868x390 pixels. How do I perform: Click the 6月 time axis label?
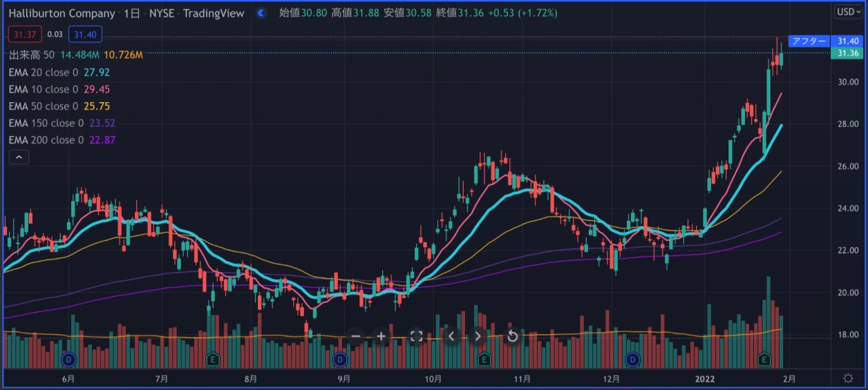point(68,378)
